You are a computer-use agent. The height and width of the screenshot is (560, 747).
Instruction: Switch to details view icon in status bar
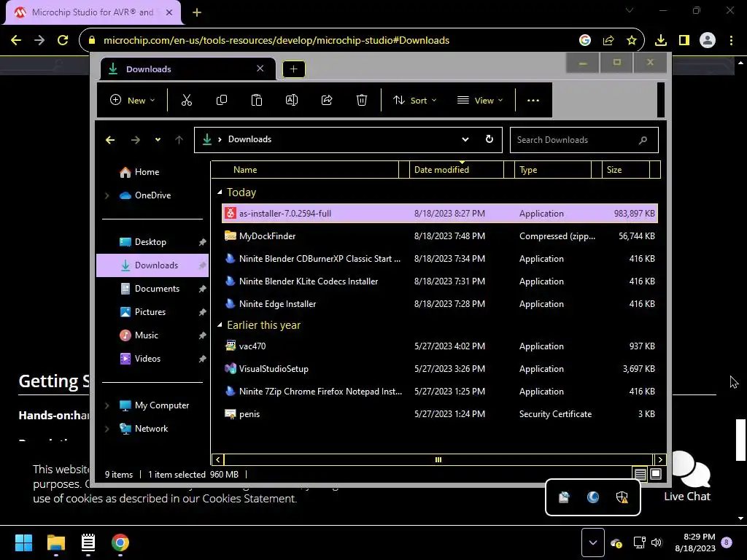[x=640, y=474]
